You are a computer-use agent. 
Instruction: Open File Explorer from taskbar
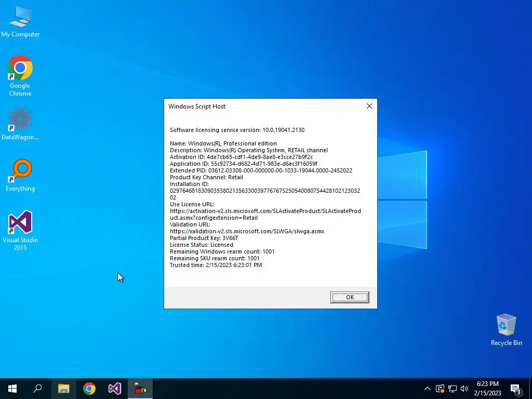pyautogui.click(x=63, y=389)
